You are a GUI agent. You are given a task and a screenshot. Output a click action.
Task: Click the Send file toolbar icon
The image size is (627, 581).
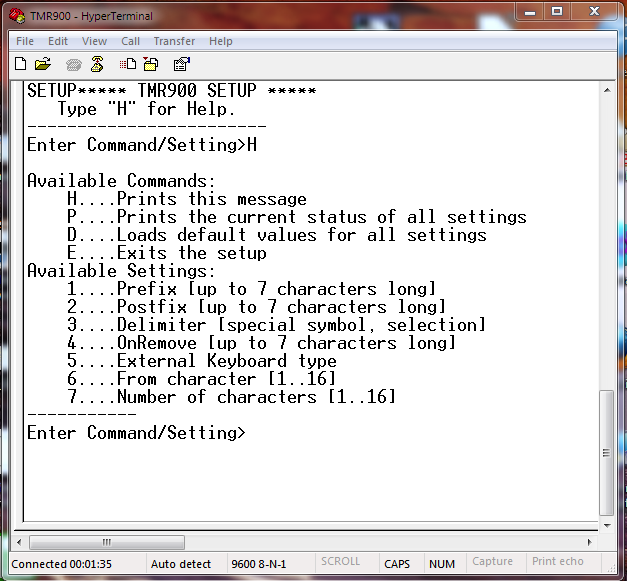tap(128, 64)
